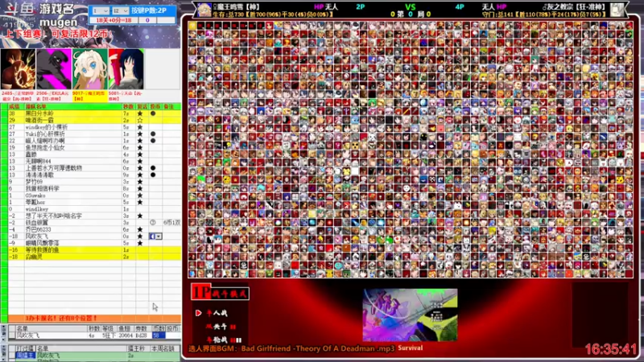This screenshot has width=644, height=362.
Task: Click the name windlkey in the queue
Action: tap(37, 209)
